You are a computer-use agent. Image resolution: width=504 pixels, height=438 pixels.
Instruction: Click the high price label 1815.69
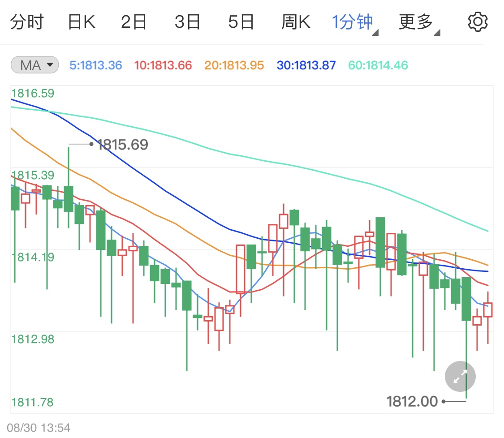click(122, 145)
